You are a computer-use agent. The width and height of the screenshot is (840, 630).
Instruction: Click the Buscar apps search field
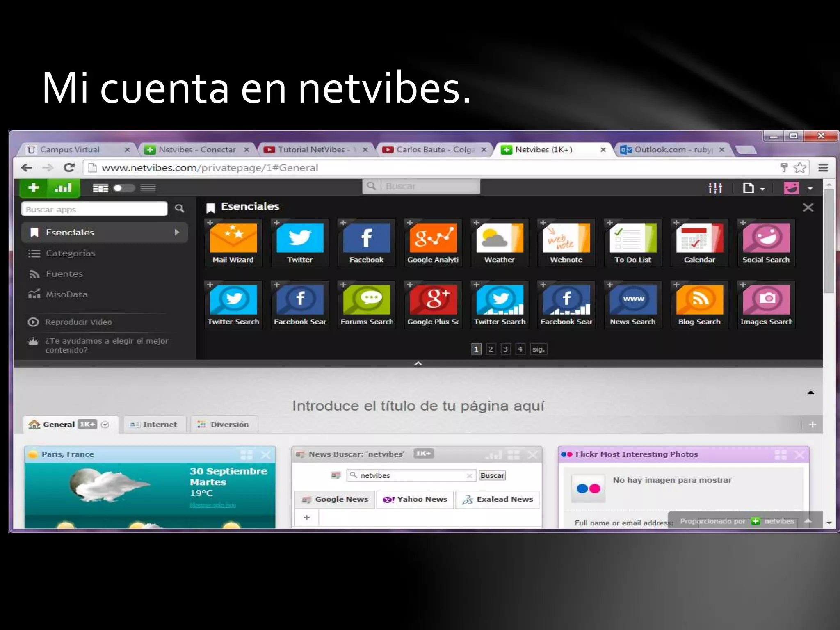(x=94, y=209)
